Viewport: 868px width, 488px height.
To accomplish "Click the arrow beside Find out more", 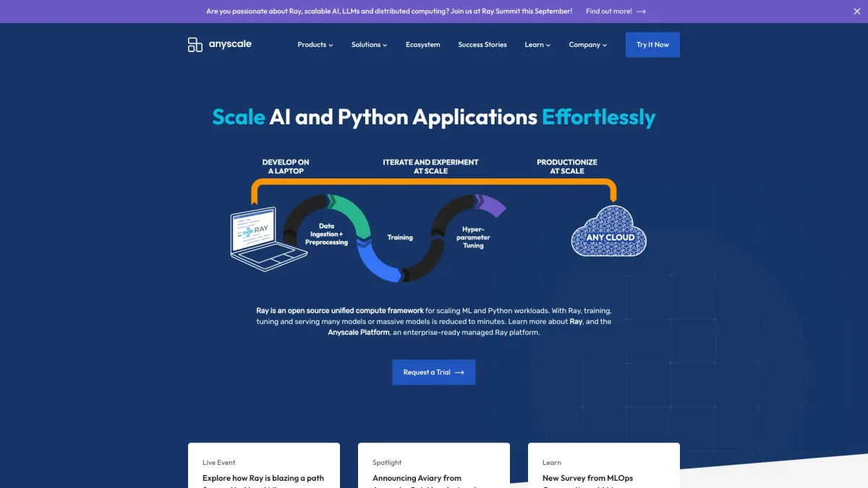I will point(641,12).
